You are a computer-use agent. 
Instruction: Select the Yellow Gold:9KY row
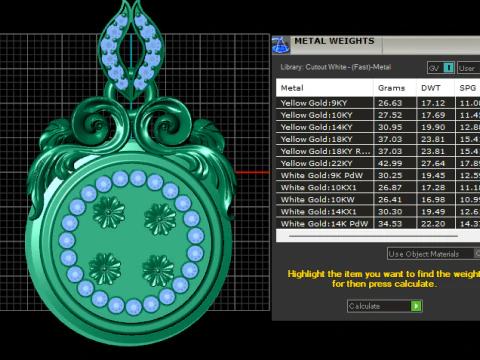click(x=378, y=103)
